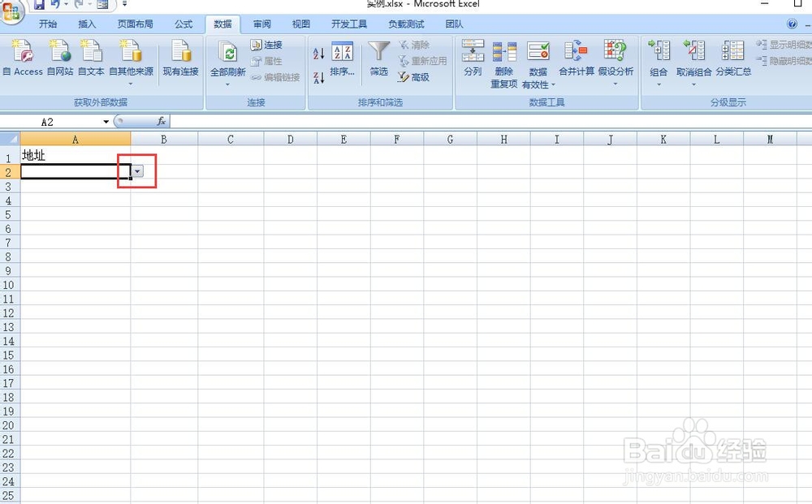Expand the Name Box dropdown
Screen dimensions: 812x504
[x=106, y=122]
